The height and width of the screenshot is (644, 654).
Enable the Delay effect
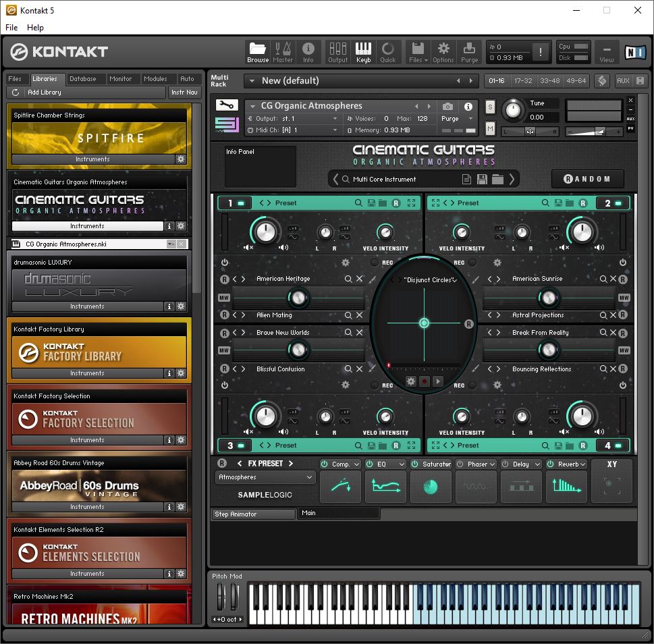tap(505, 464)
